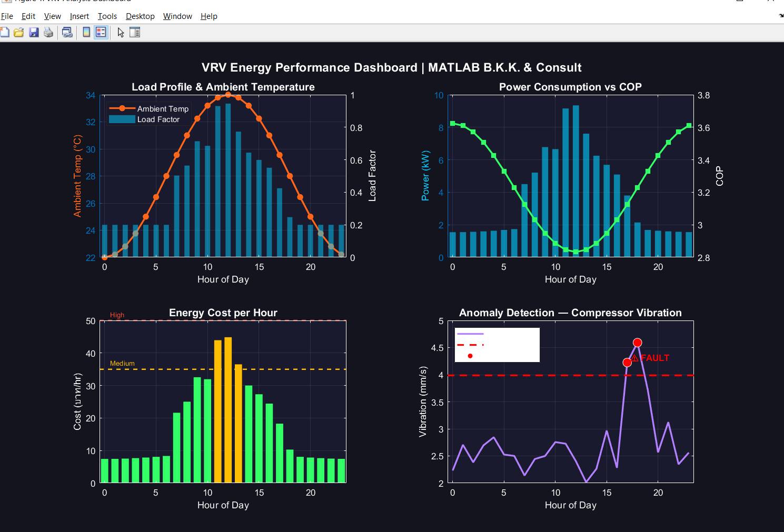Screen dimensions: 784x532
Task: Dock the figure using the corner arrow
Action: point(780,16)
